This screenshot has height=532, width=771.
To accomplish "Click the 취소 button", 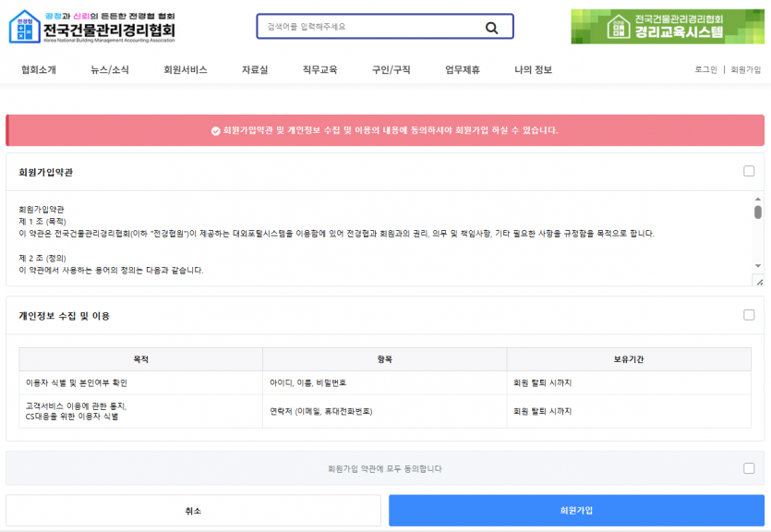I will [x=193, y=511].
